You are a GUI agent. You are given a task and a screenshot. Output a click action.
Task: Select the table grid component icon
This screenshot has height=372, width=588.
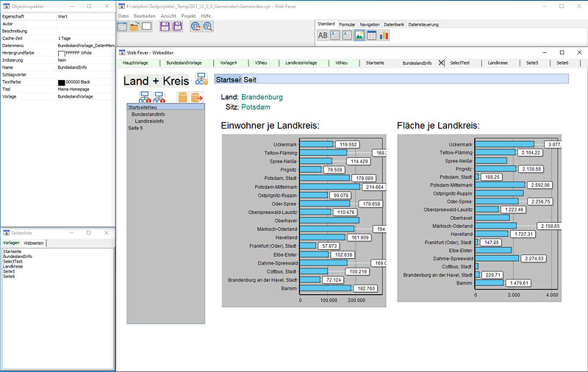point(371,35)
